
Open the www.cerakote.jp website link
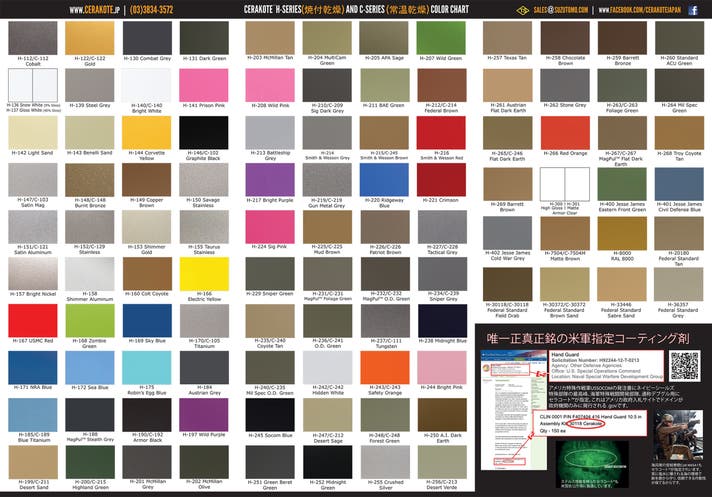(x=96, y=9)
